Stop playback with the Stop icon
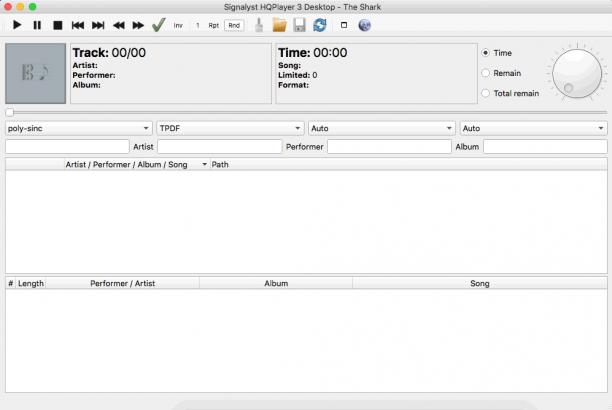612x410 pixels. pyautogui.click(x=57, y=25)
